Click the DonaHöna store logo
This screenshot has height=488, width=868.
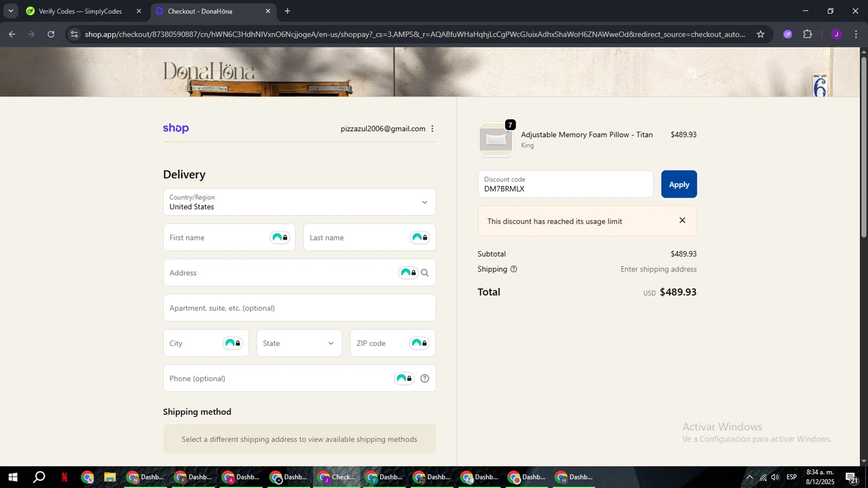pos(209,71)
